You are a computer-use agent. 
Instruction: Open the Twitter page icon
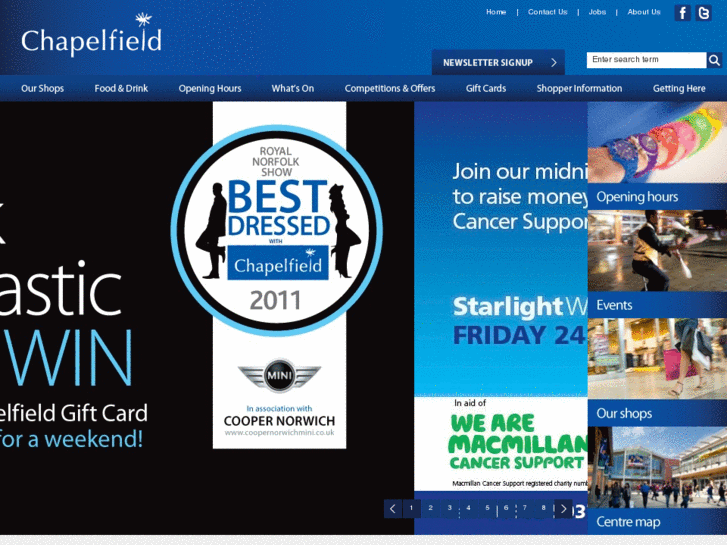704,13
